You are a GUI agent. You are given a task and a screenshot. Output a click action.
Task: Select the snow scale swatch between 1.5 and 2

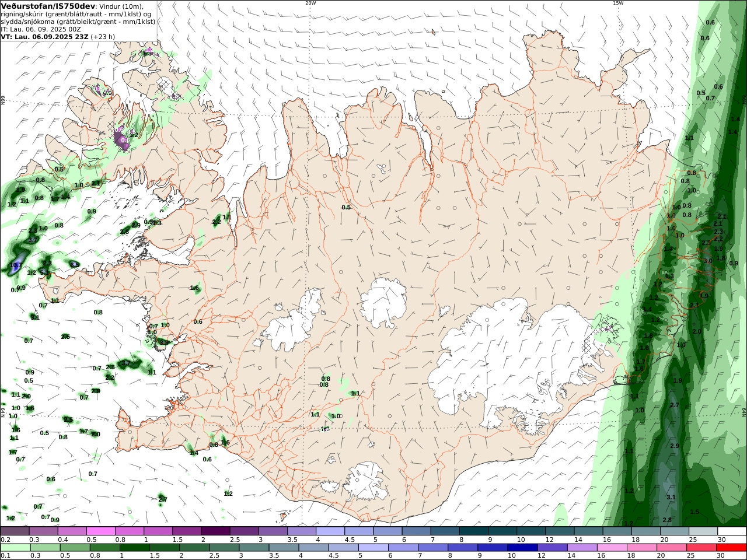click(x=187, y=531)
